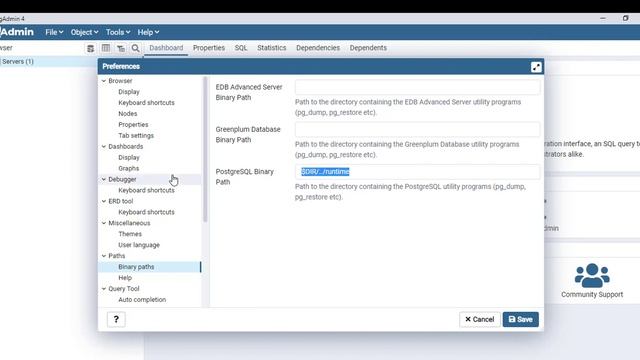Open the Community Support icon
The image size is (640, 360).
[592, 276]
